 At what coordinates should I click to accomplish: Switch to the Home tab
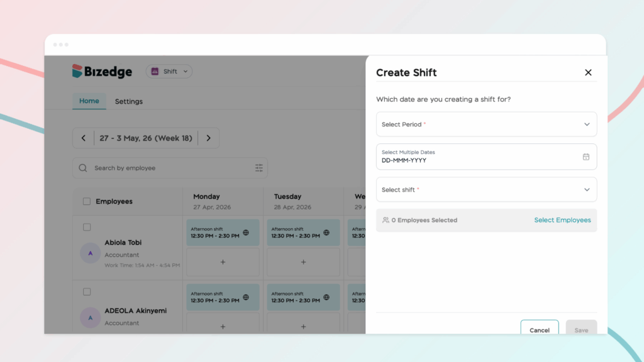89,101
